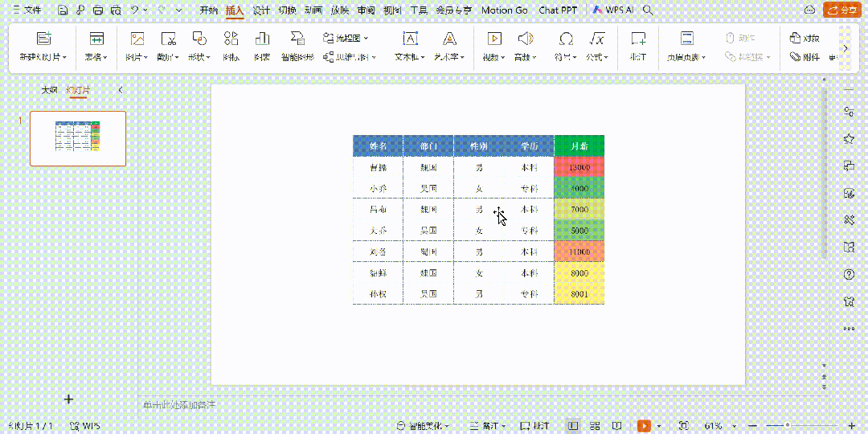Click the table cell containing 11000
868x434 pixels.
point(579,252)
